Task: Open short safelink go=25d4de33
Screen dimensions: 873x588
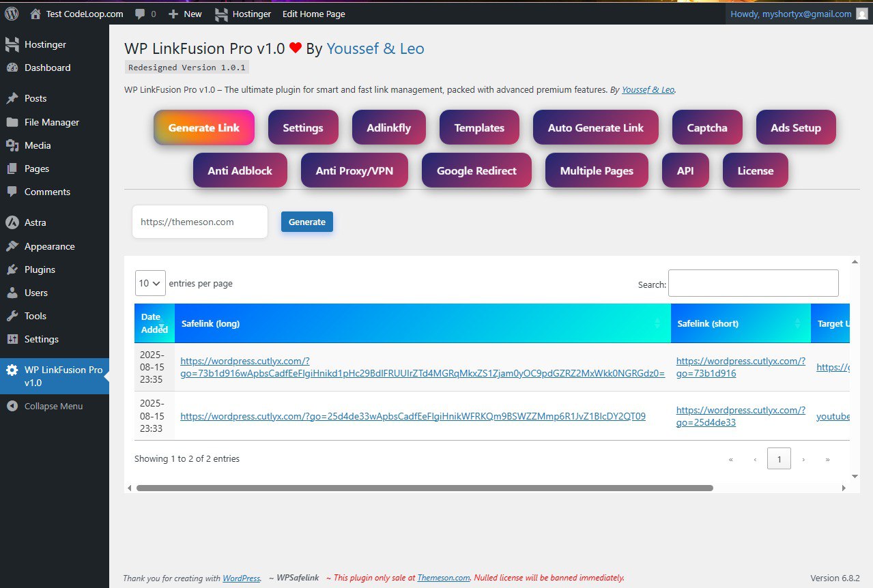Action: tap(741, 416)
